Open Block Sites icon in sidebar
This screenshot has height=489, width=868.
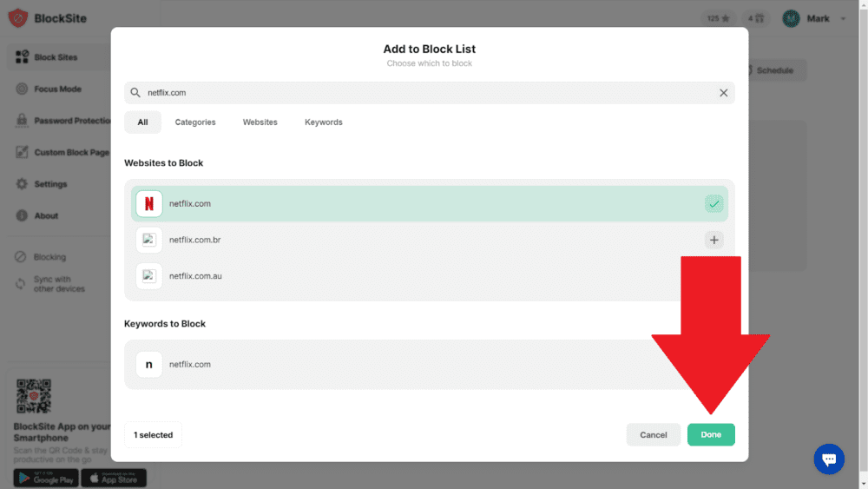coord(23,57)
